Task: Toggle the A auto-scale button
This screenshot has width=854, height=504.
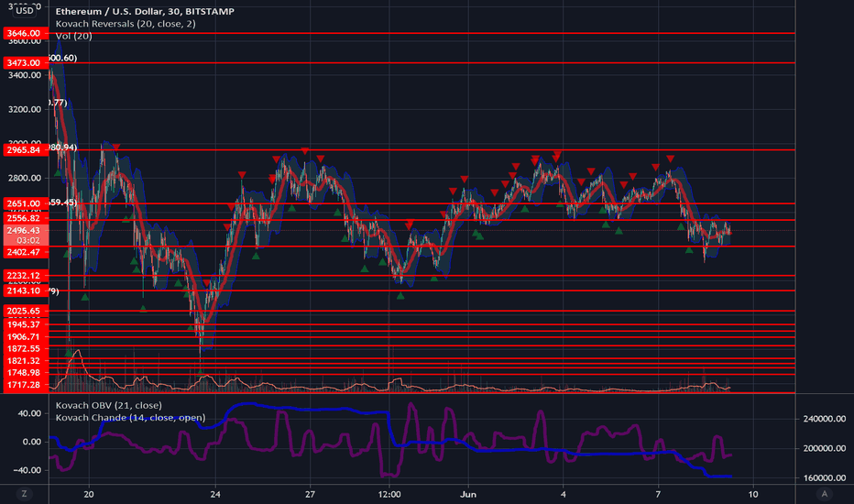Action: coord(825,494)
